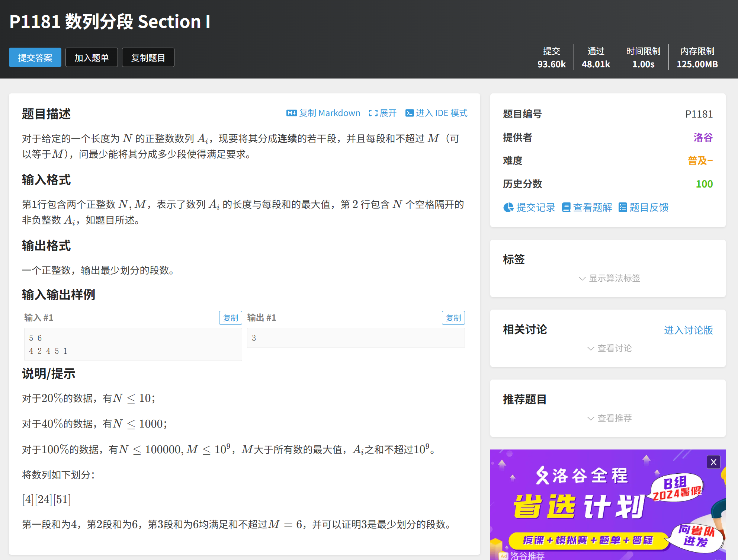Copy sample output #1
Image resolution: width=738 pixels, height=560 pixels.
(x=453, y=318)
